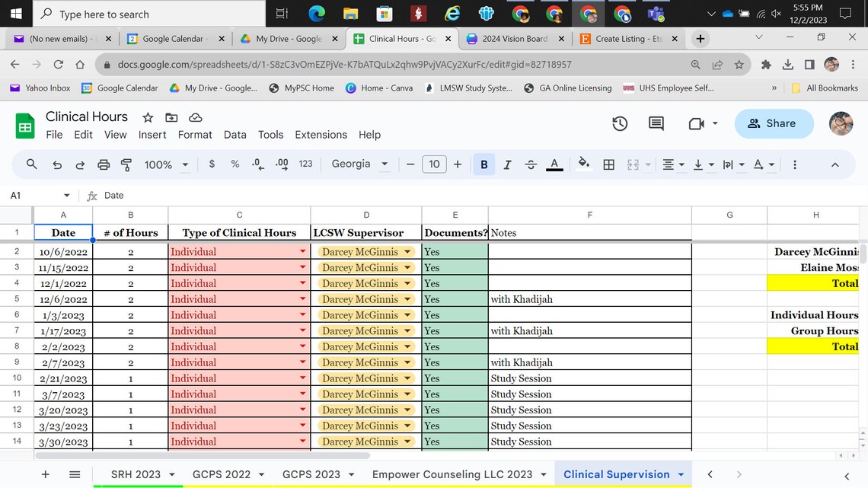Open version history
The height and width of the screenshot is (488, 868).
[x=619, y=123]
